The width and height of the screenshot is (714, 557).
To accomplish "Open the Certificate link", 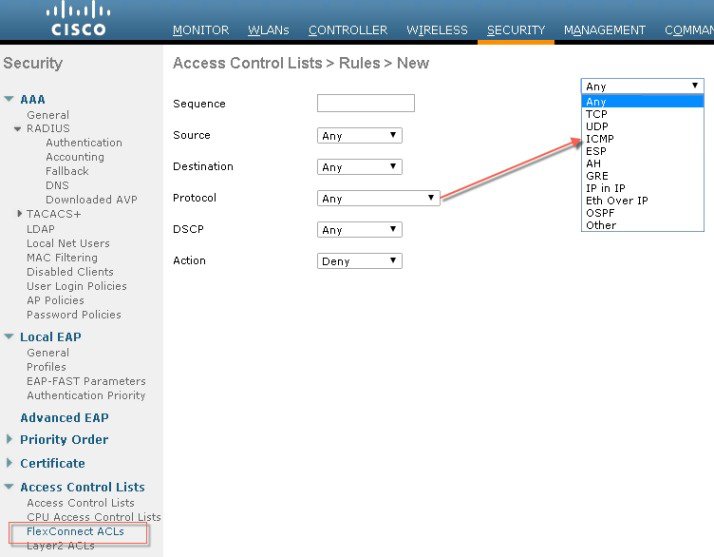I will click(52, 463).
